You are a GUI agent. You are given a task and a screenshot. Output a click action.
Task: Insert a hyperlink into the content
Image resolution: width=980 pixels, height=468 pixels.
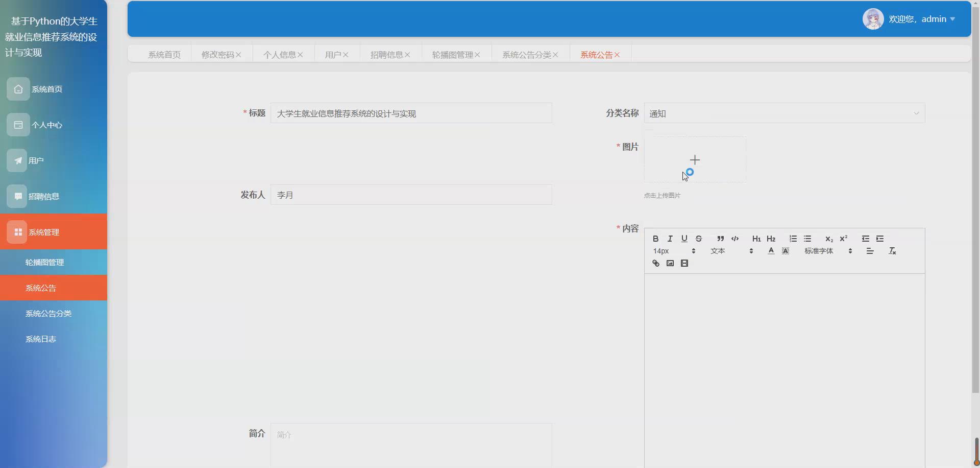click(656, 263)
